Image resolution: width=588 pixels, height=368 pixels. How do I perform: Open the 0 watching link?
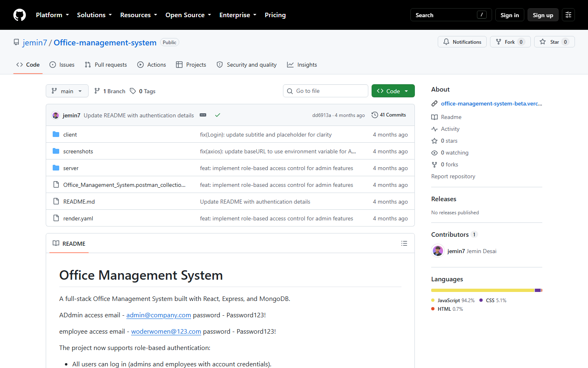(450, 153)
